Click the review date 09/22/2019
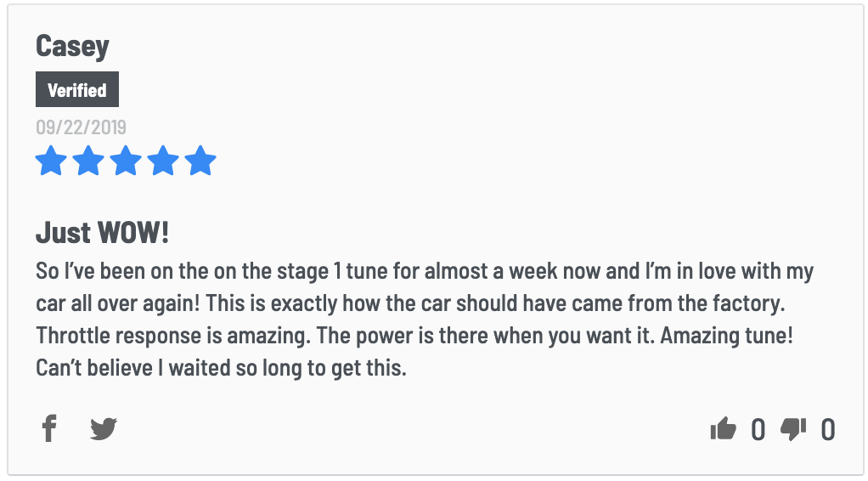Viewport: 868px width, 481px height. click(81, 127)
